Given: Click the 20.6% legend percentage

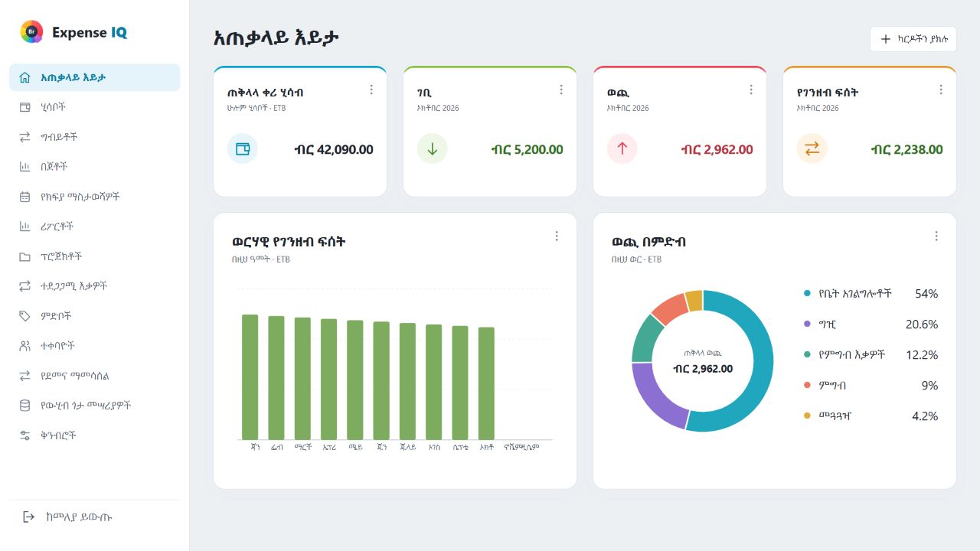Looking at the screenshot, I should (x=922, y=324).
